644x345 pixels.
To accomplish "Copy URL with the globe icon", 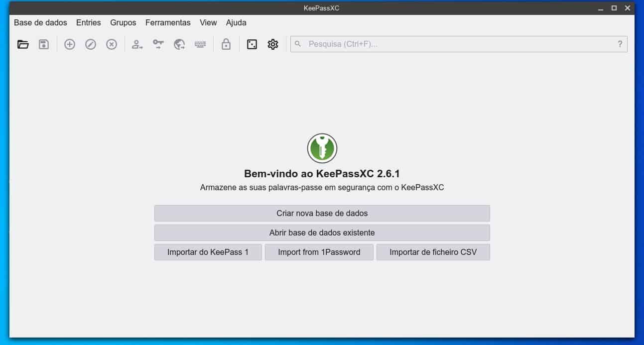I will 179,44.
